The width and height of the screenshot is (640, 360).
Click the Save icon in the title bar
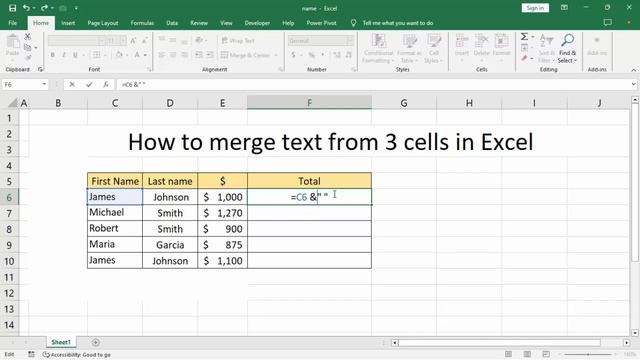pyautogui.click(x=13, y=8)
